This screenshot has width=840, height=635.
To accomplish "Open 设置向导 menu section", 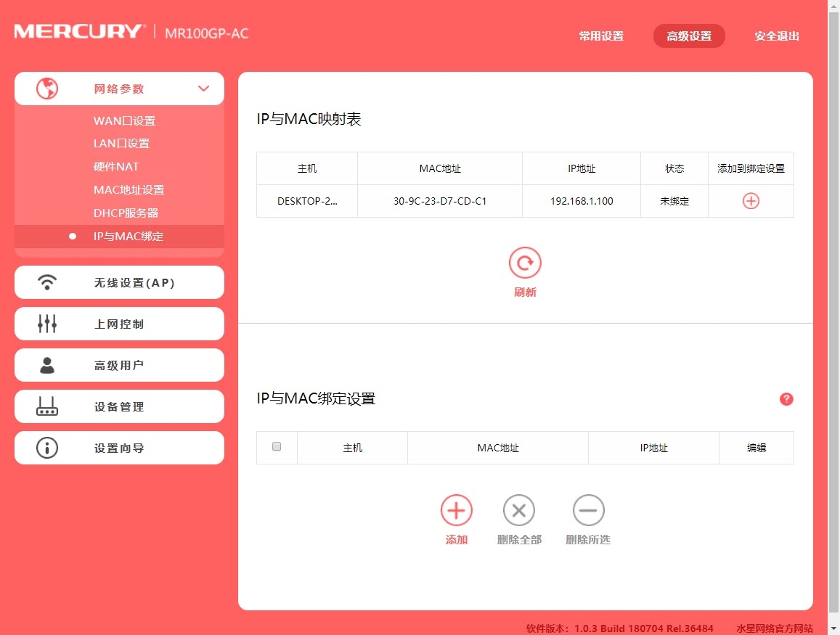I will click(119, 448).
